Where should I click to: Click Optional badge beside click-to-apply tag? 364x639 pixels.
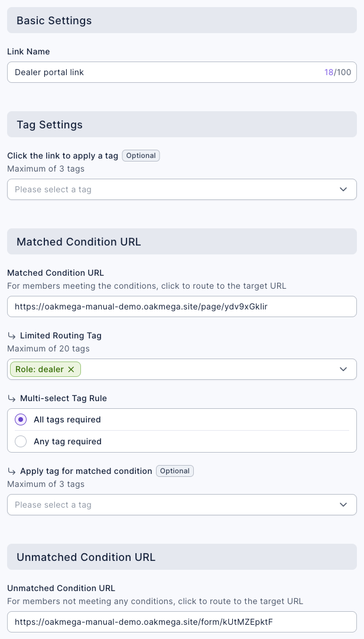click(x=141, y=156)
